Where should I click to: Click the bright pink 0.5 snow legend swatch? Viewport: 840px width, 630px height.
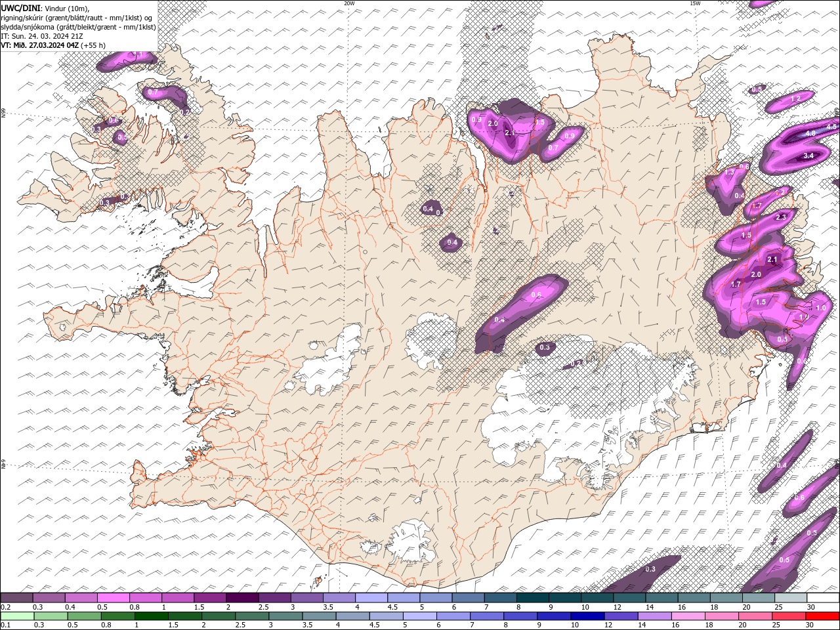coord(113,598)
